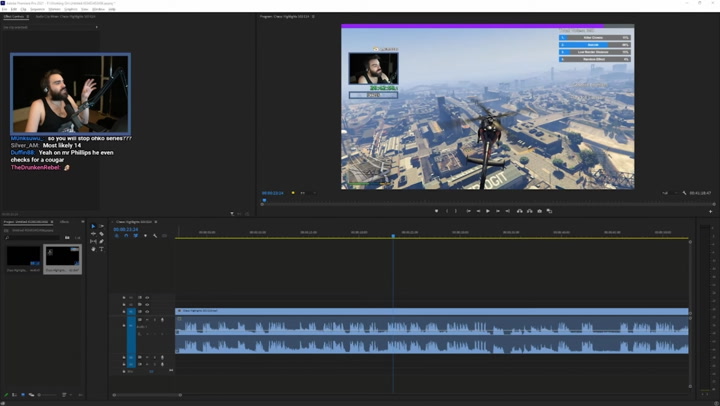Toggle Linked Selection in the timeline
This screenshot has width=720, height=406.
click(x=135, y=236)
